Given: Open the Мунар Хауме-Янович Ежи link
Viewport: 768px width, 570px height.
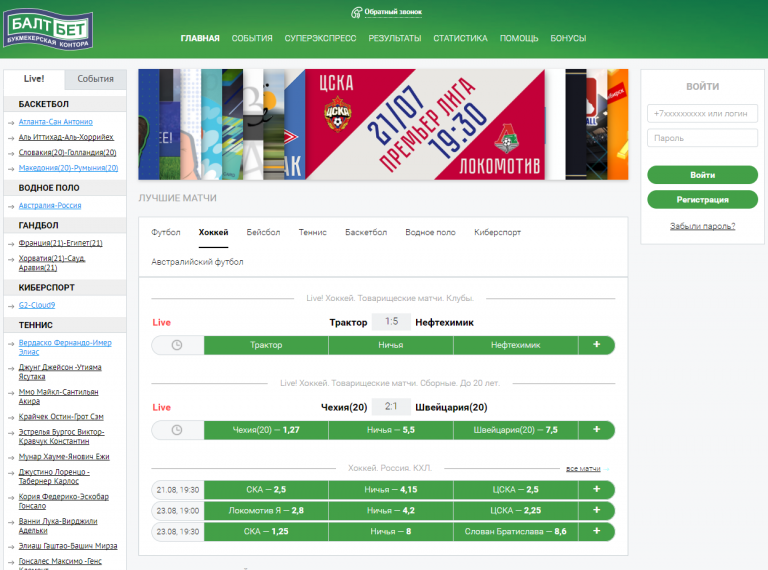Looking at the screenshot, I should 64,457.
